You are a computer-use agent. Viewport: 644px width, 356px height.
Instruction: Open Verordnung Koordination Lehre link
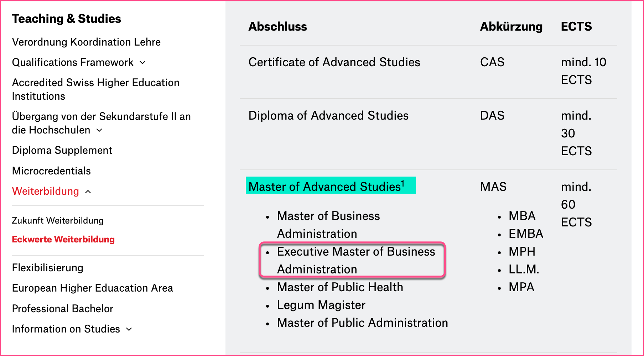point(86,42)
